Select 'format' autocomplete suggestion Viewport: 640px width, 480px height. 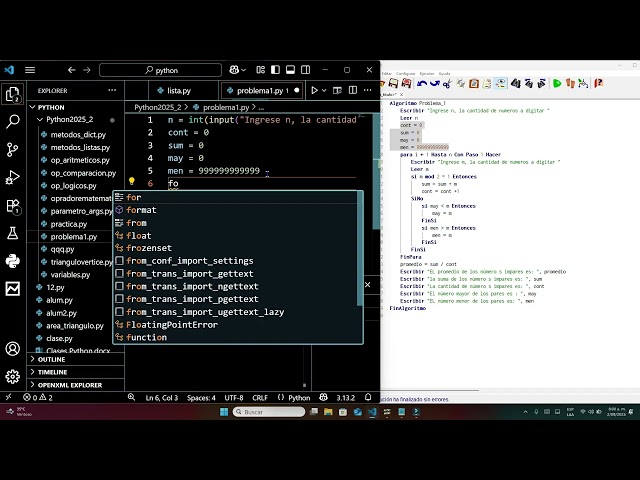coord(236,210)
